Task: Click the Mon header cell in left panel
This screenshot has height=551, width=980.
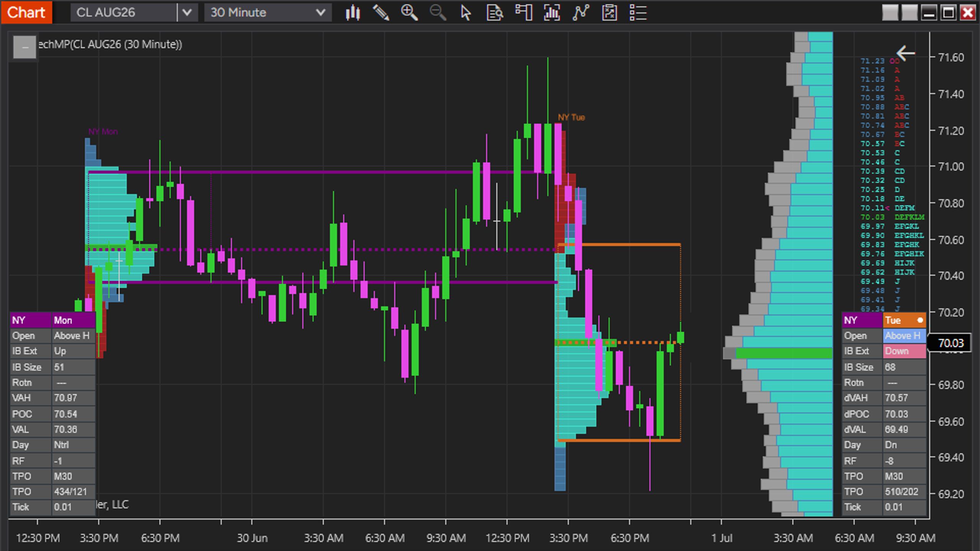Action: (x=73, y=320)
